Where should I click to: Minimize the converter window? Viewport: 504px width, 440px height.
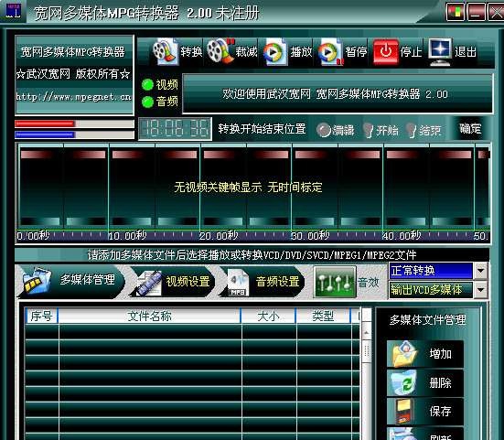(x=476, y=12)
